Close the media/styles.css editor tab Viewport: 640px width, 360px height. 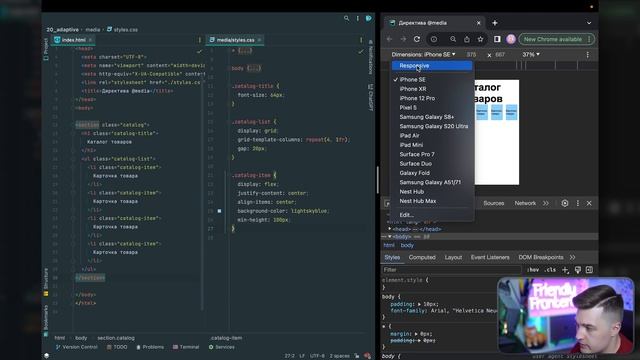coord(259,40)
